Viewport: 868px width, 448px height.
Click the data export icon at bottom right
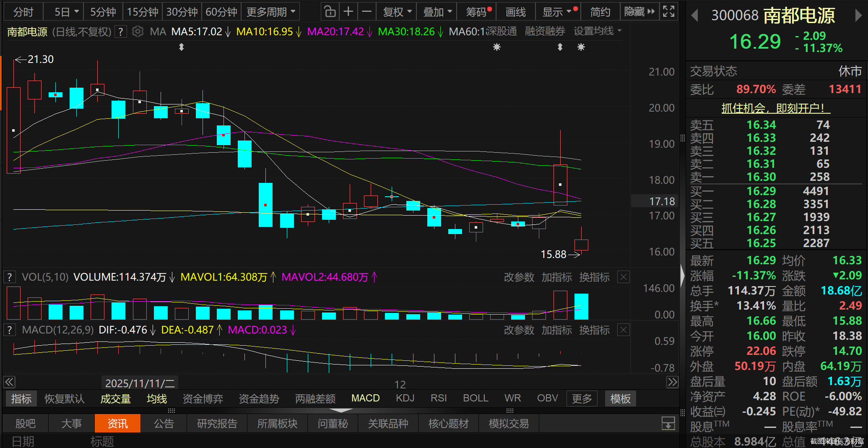point(668,424)
